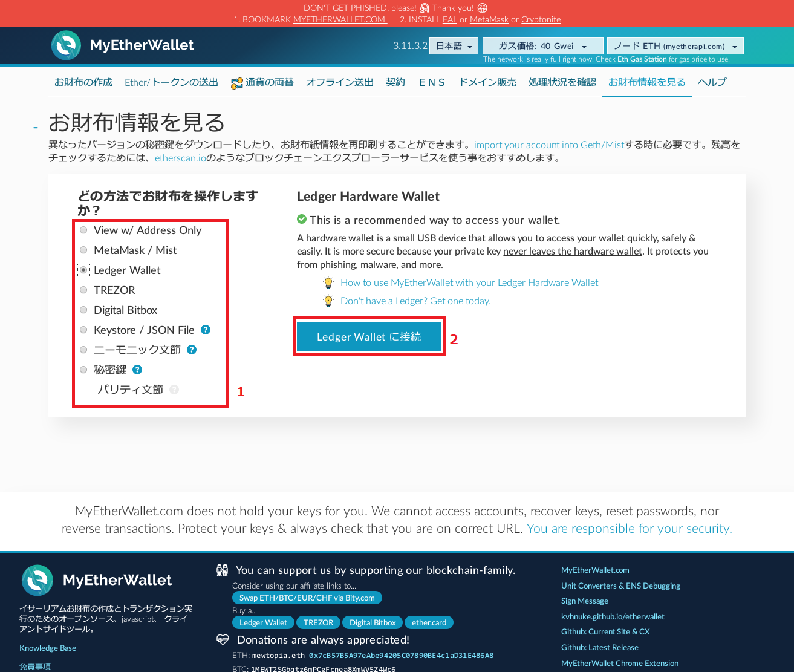Click footer Ledger Wallet buy button
This screenshot has width=794, height=672.
(263, 622)
